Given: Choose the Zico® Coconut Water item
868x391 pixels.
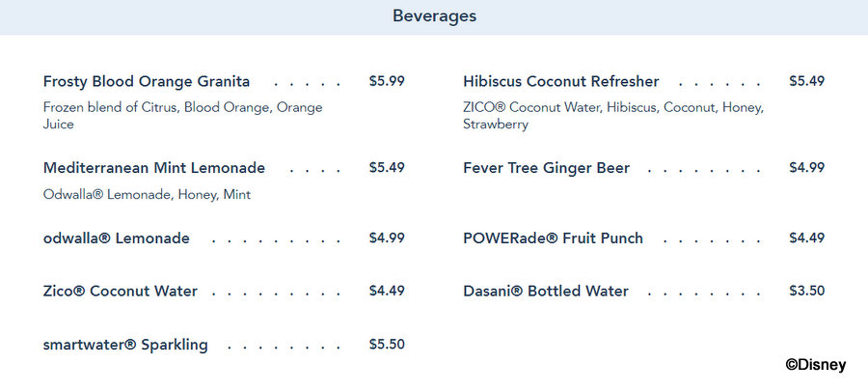Looking at the screenshot, I should (121, 292).
